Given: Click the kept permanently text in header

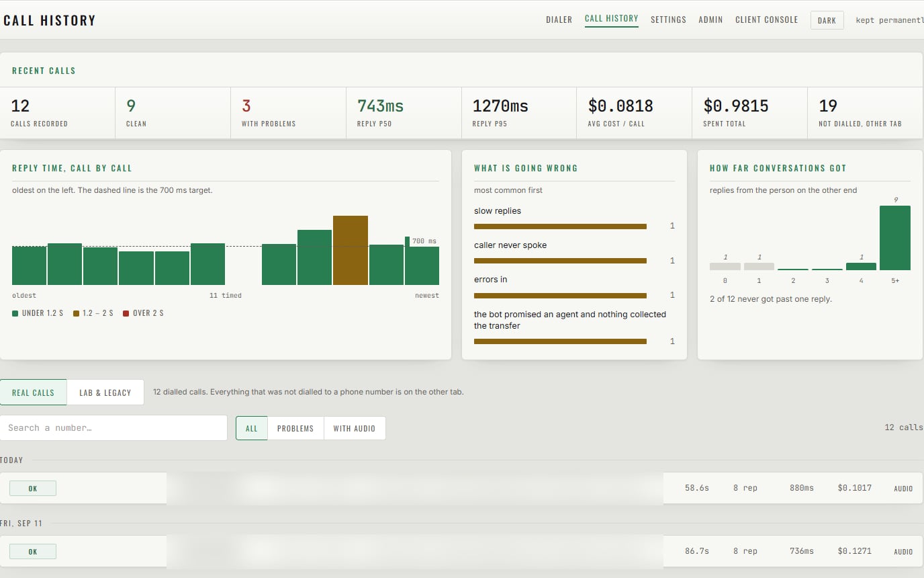Looking at the screenshot, I should pyautogui.click(x=890, y=20).
